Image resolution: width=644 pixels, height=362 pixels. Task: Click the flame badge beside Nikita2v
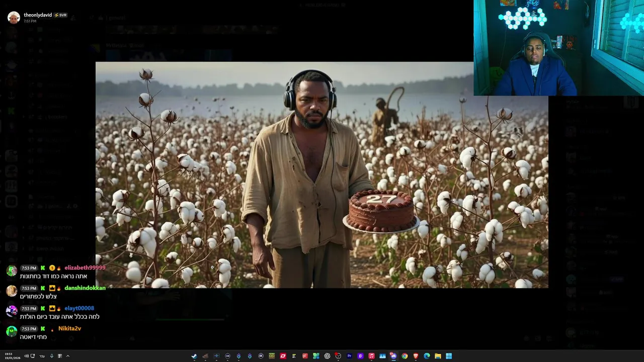point(52,329)
